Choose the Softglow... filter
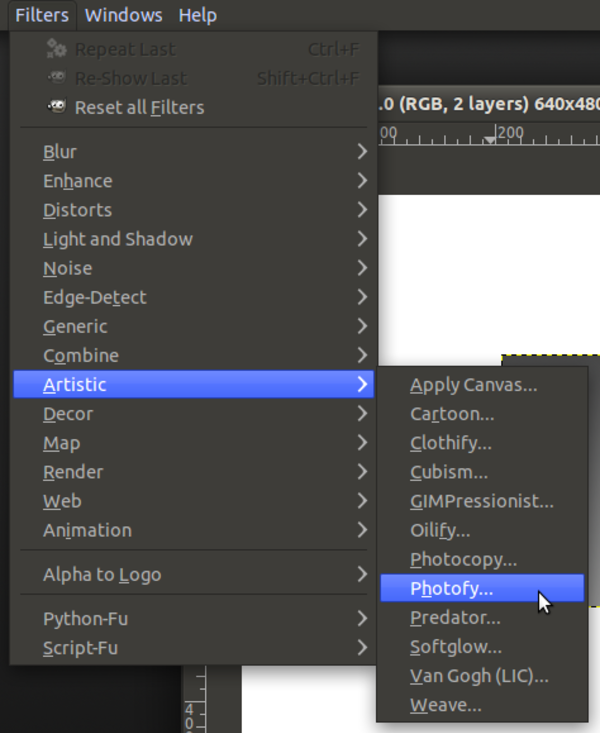This screenshot has height=733, width=600. coord(482,647)
